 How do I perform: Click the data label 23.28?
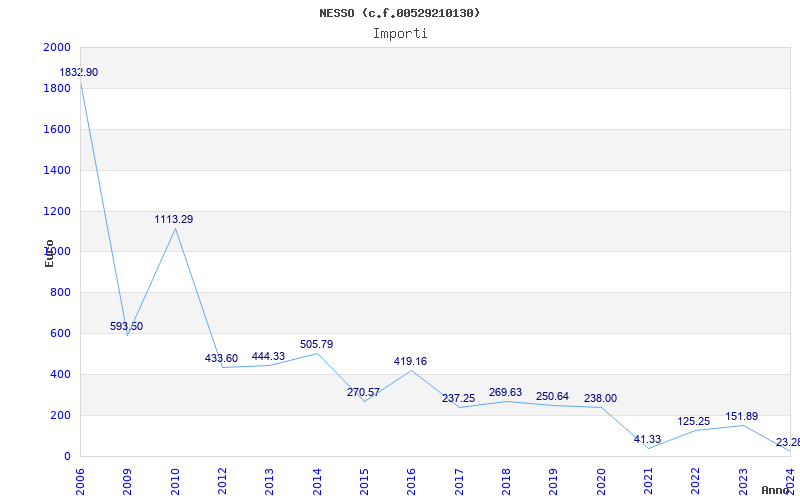(x=788, y=442)
